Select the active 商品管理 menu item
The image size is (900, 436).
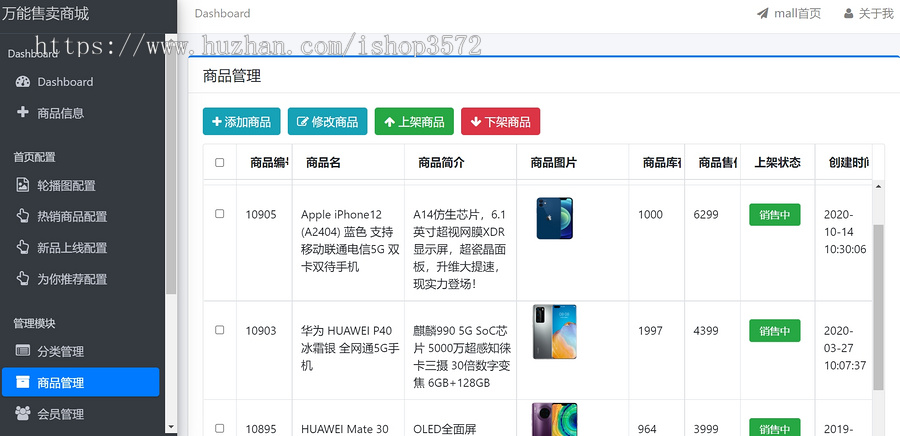pyautogui.click(x=80, y=382)
